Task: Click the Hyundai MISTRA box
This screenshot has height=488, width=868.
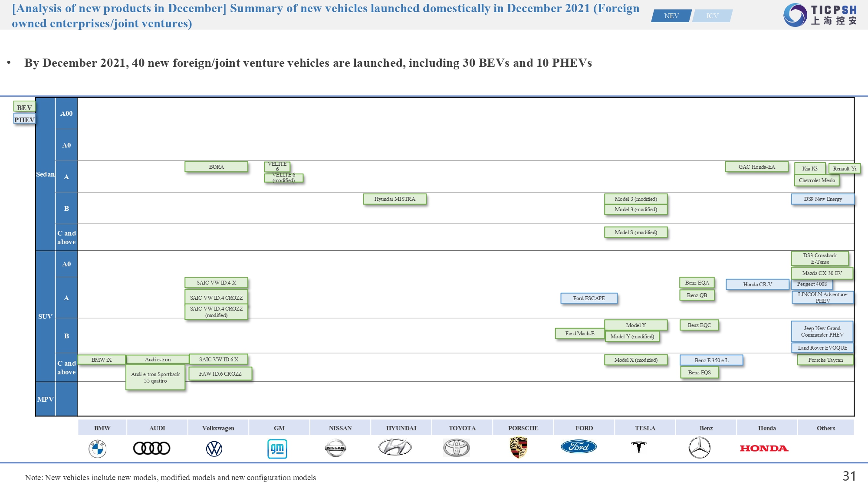Action: pos(395,199)
